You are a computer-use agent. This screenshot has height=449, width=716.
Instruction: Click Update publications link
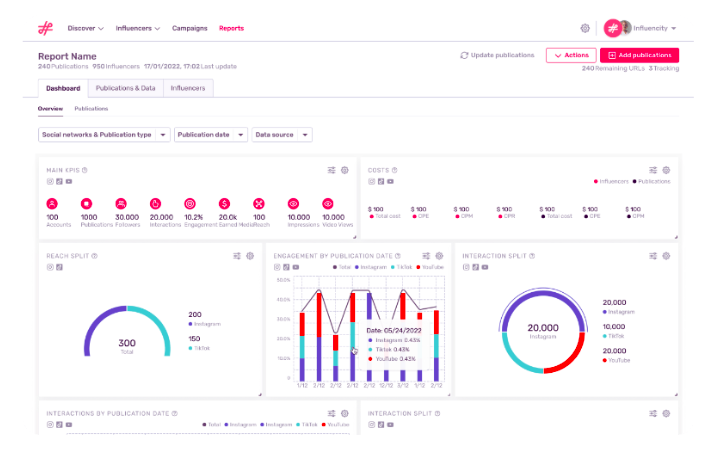499,55
